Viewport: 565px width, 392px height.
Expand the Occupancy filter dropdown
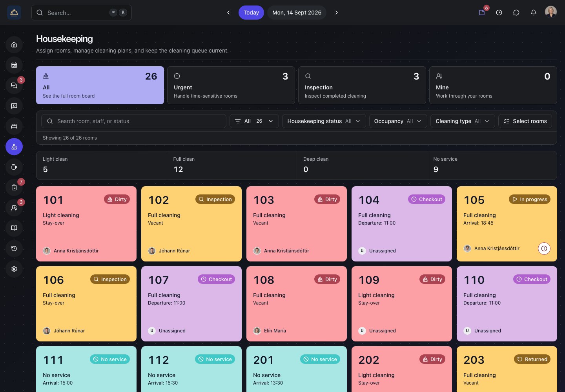(x=398, y=121)
